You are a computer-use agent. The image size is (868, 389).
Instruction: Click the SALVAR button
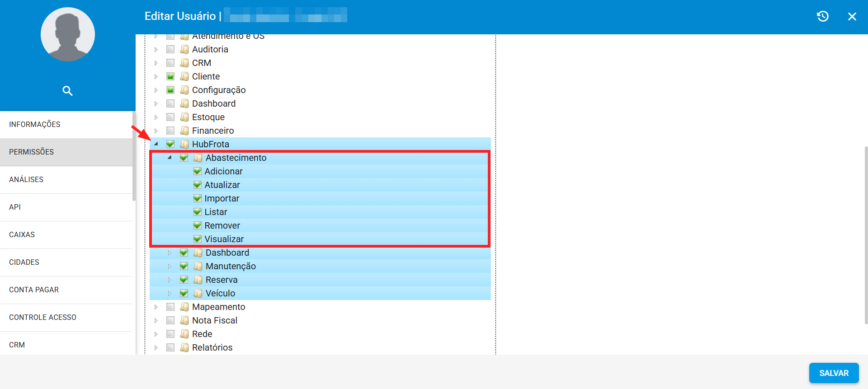click(x=834, y=373)
